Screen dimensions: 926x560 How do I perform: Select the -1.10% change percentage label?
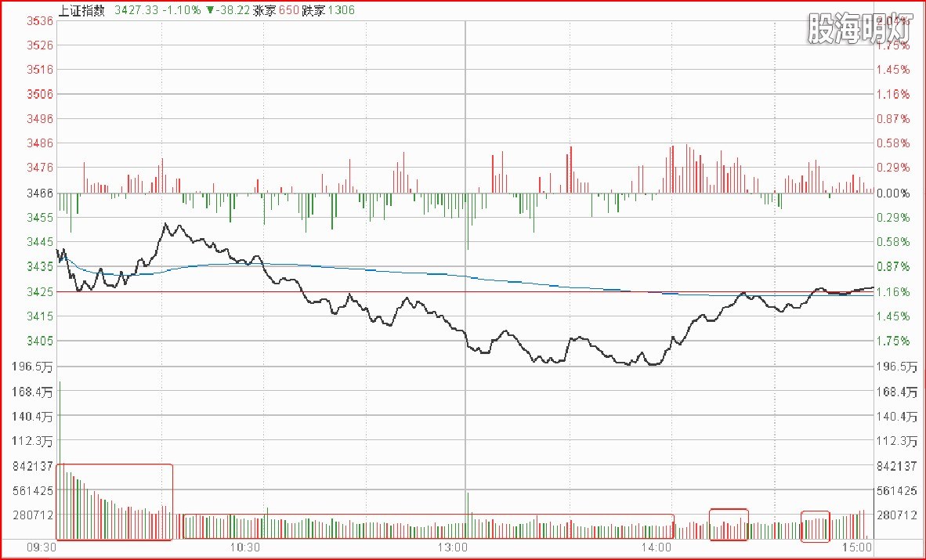(179, 9)
